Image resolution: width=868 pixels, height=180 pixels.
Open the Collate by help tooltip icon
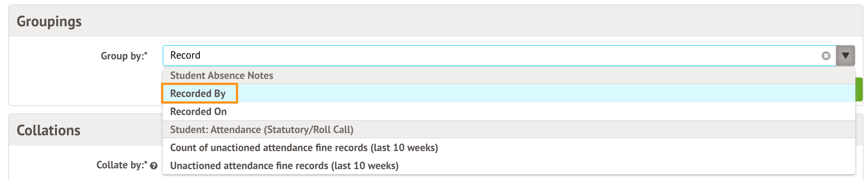click(154, 166)
